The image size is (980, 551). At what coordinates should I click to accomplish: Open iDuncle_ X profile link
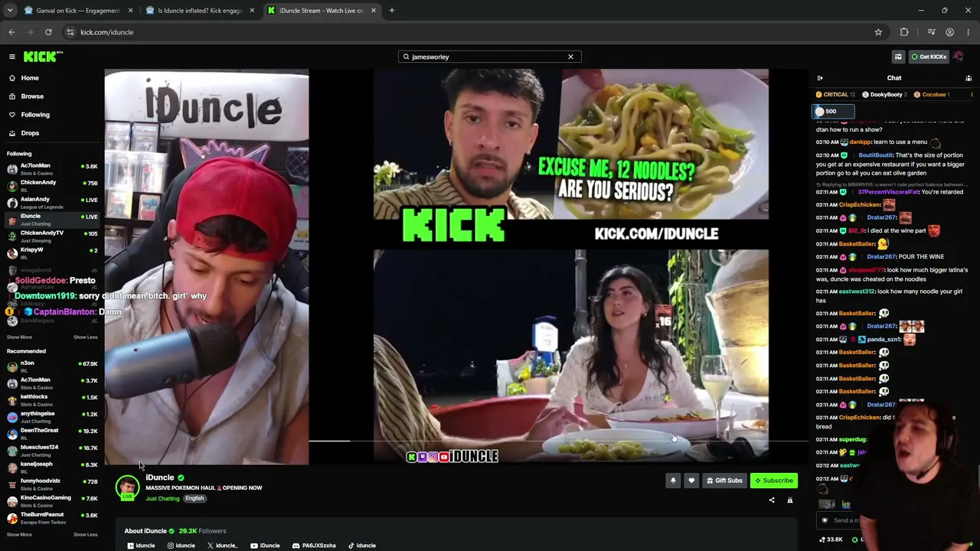point(222,546)
